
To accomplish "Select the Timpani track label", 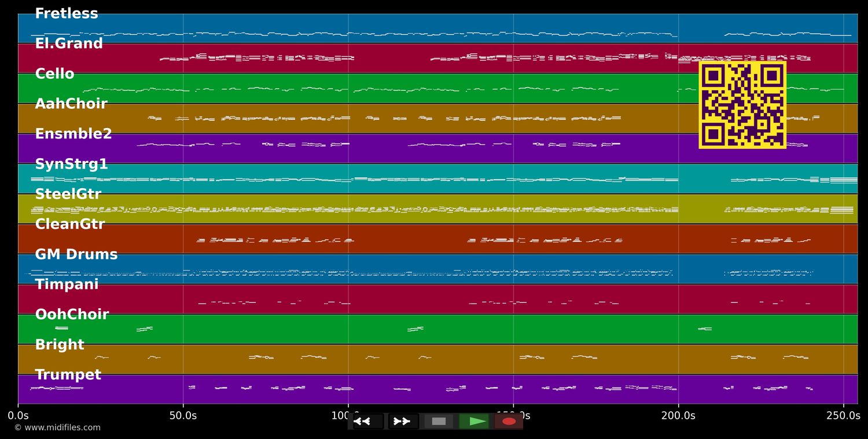I will pyautogui.click(x=67, y=285).
